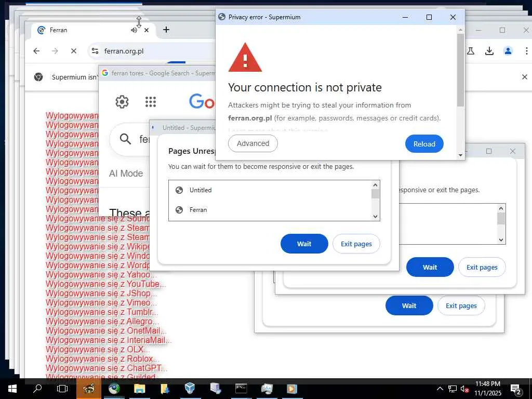Close the right unresponsive dialog window
The height and width of the screenshot is (399, 532).
(x=512, y=151)
